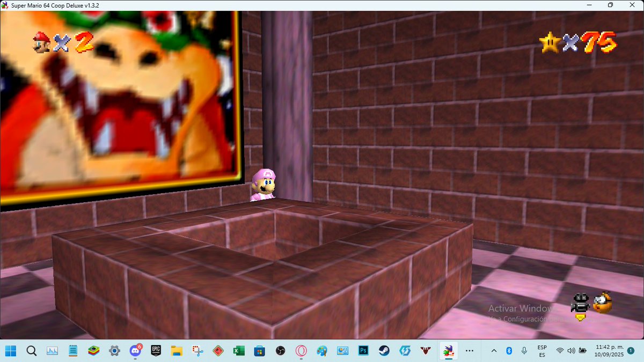The width and height of the screenshot is (644, 362).
Task: Click the lives count 2 in HUD
Action: coord(84,41)
